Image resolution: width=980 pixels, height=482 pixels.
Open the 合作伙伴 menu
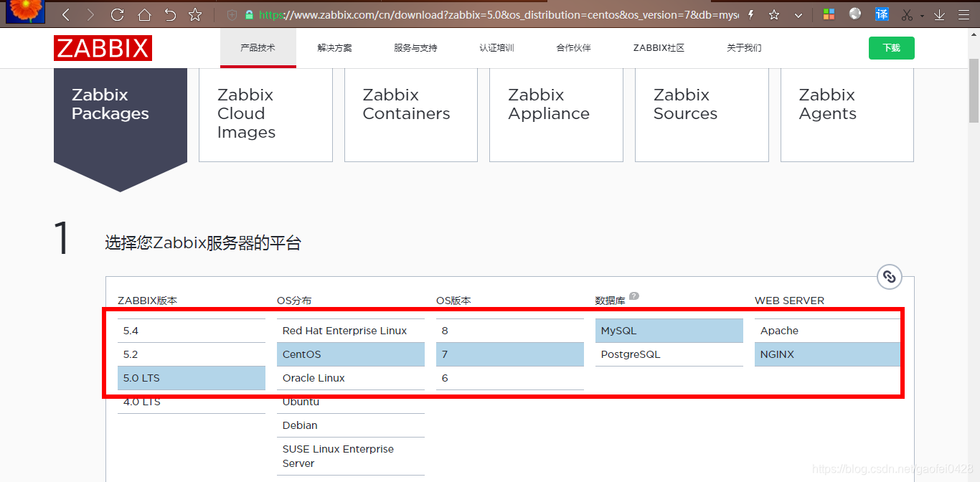[574, 48]
